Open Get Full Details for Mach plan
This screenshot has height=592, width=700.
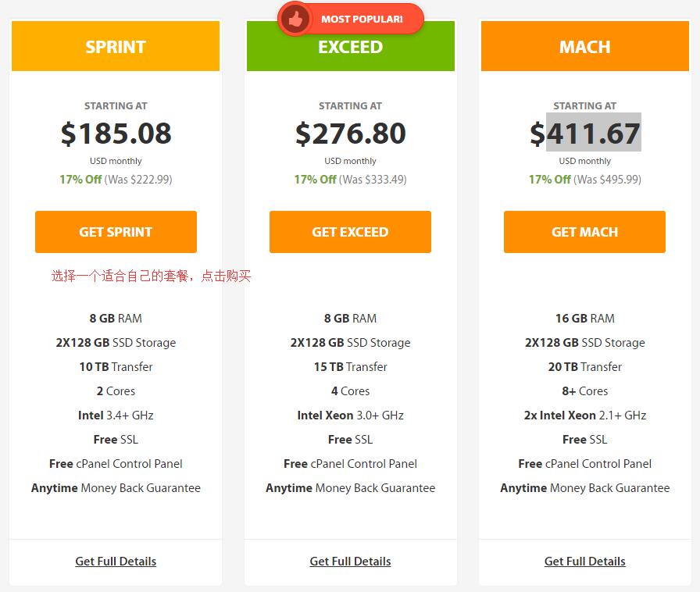click(x=585, y=562)
